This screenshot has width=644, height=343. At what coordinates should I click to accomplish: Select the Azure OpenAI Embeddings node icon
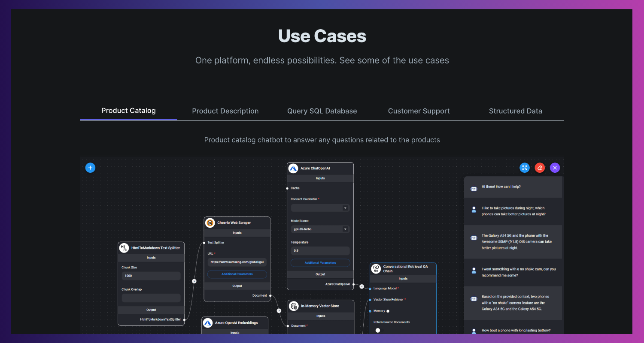point(208,323)
